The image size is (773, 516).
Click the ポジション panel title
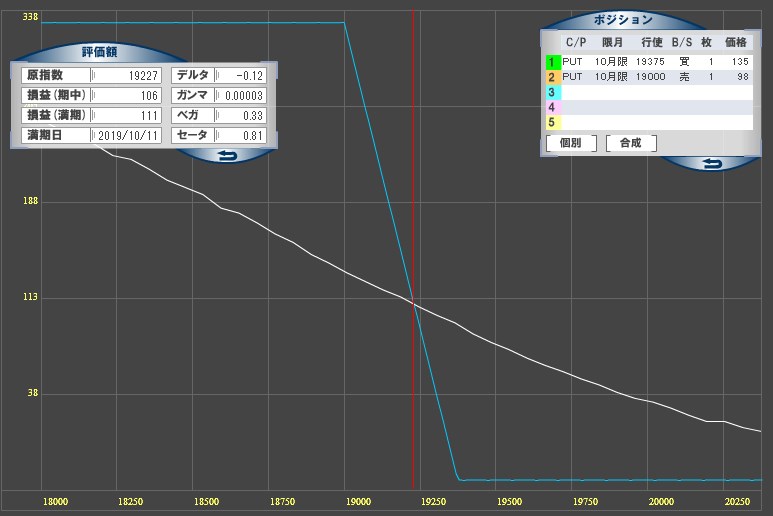point(623,20)
